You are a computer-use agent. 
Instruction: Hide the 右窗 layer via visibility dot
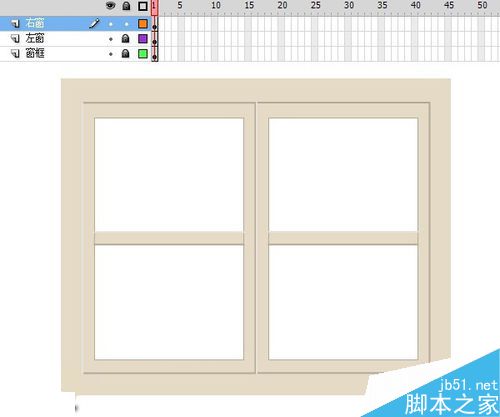pyautogui.click(x=111, y=24)
